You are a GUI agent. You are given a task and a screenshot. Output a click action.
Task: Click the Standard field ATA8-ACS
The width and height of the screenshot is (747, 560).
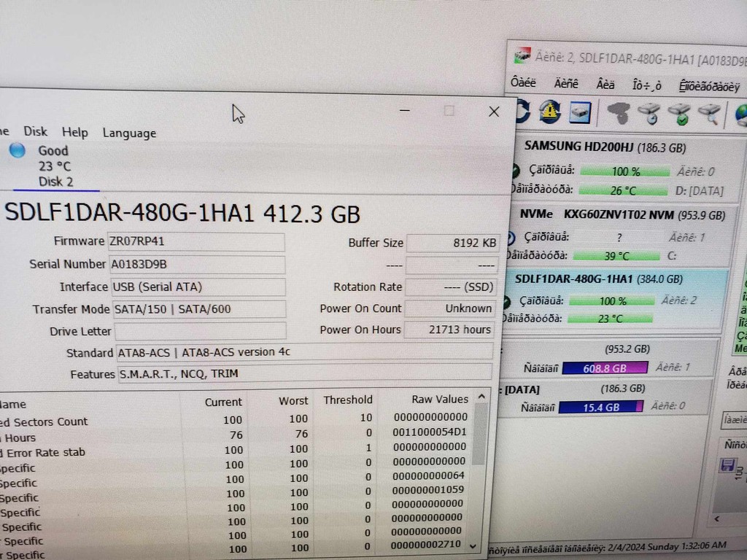tap(304, 352)
